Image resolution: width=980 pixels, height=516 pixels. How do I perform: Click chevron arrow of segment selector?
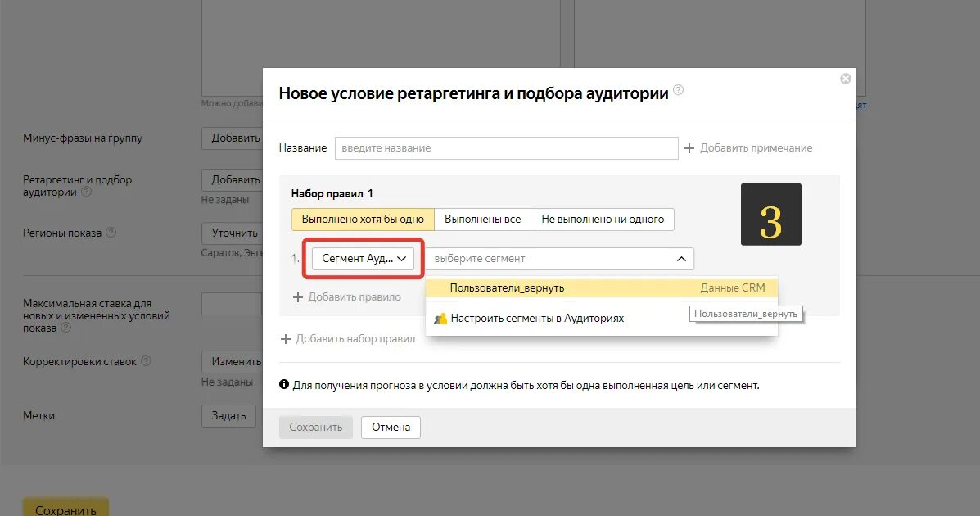(681, 259)
